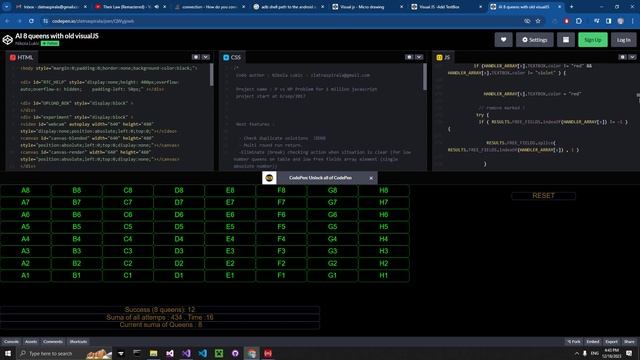The height and width of the screenshot is (360, 640).
Task: Reload the page
Action: [31, 21]
